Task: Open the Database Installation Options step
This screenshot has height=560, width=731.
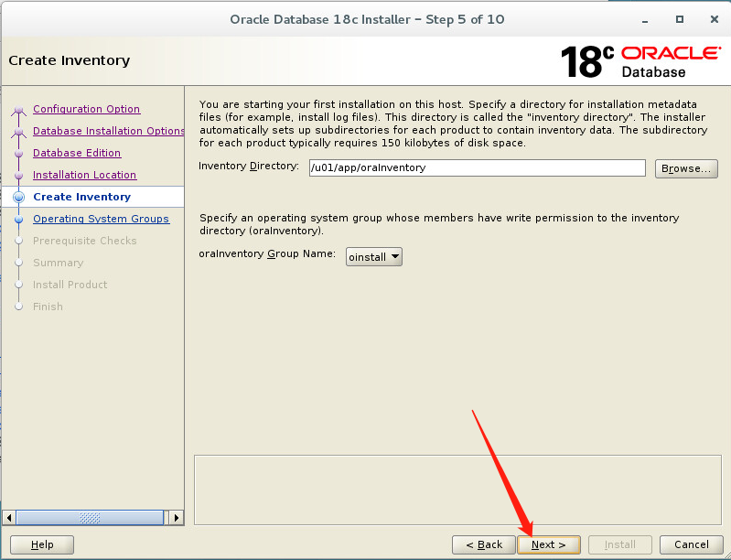Action: 109,131
